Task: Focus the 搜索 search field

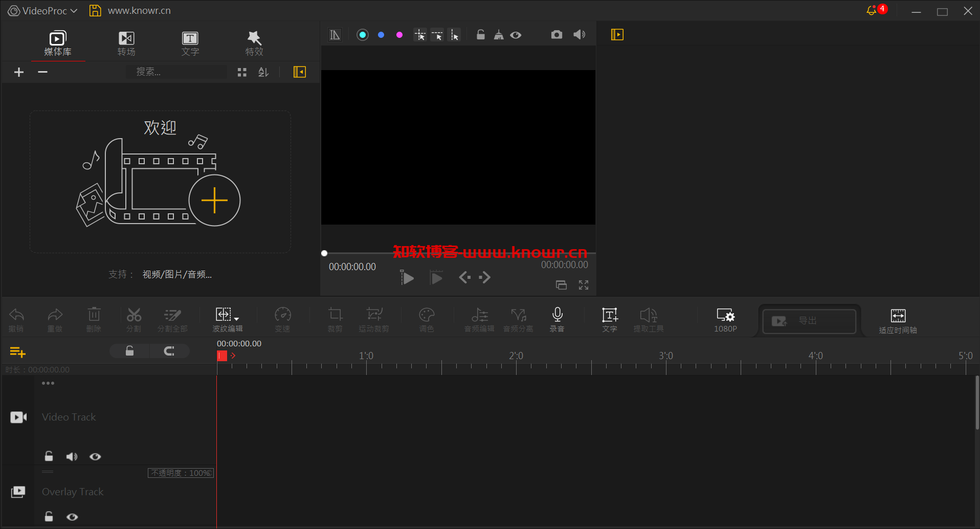Action: (x=176, y=72)
